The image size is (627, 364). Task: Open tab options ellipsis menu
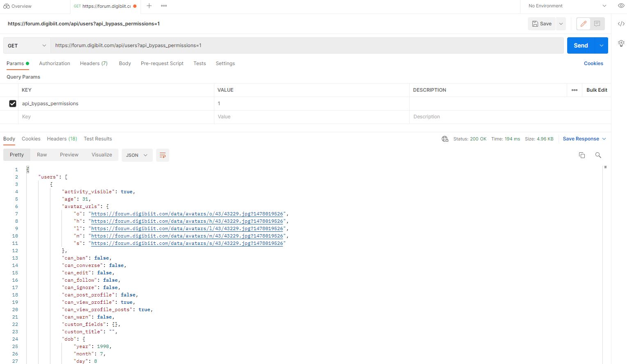[164, 6]
